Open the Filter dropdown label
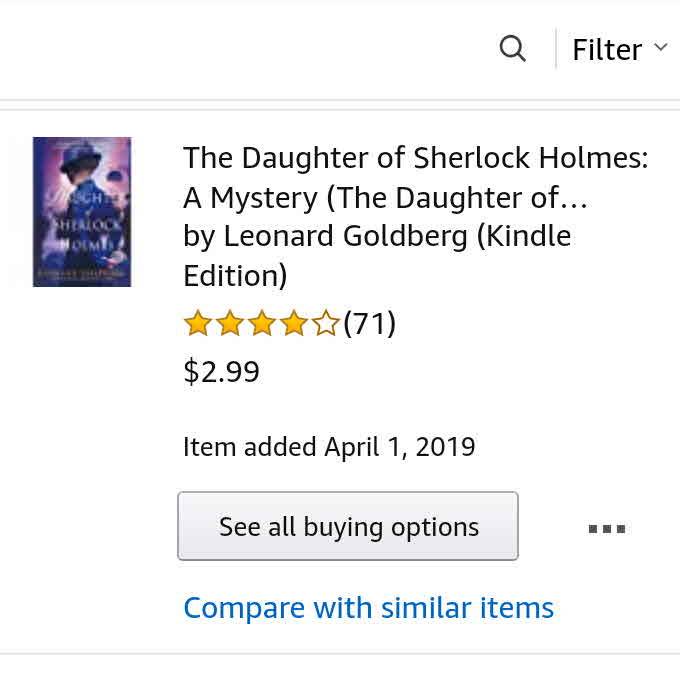The image size is (680, 680). click(606, 49)
